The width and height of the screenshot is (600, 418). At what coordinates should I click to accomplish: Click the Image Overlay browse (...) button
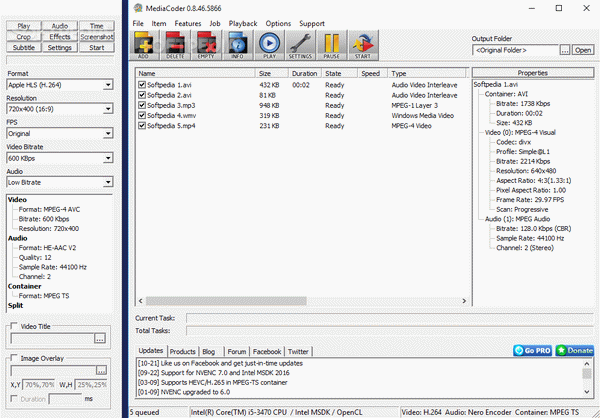(x=101, y=370)
